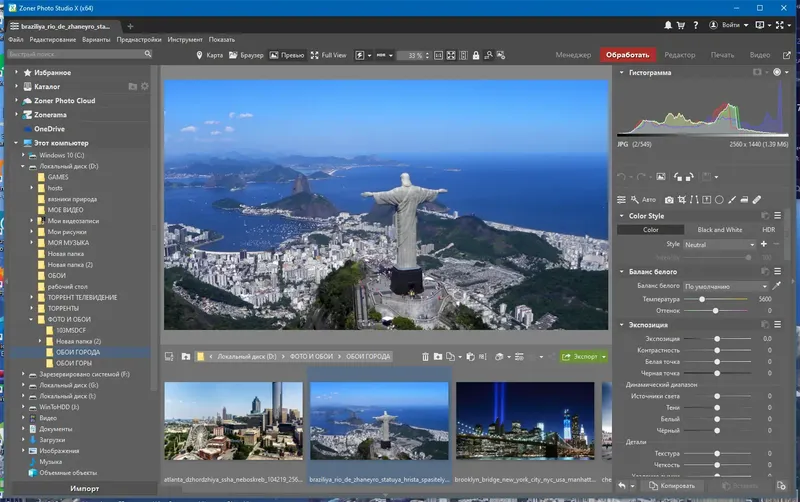Screen dimensions: 800x502
Task: Toggle the Превью (Preview) view button
Action: click(x=286, y=55)
